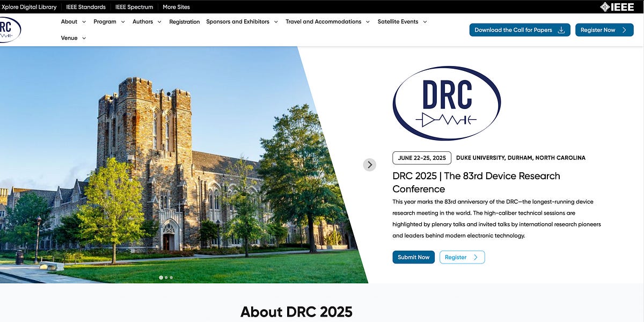The height and width of the screenshot is (322, 644).
Task: Open the Xplore Digital Library link
Action: pos(30,7)
